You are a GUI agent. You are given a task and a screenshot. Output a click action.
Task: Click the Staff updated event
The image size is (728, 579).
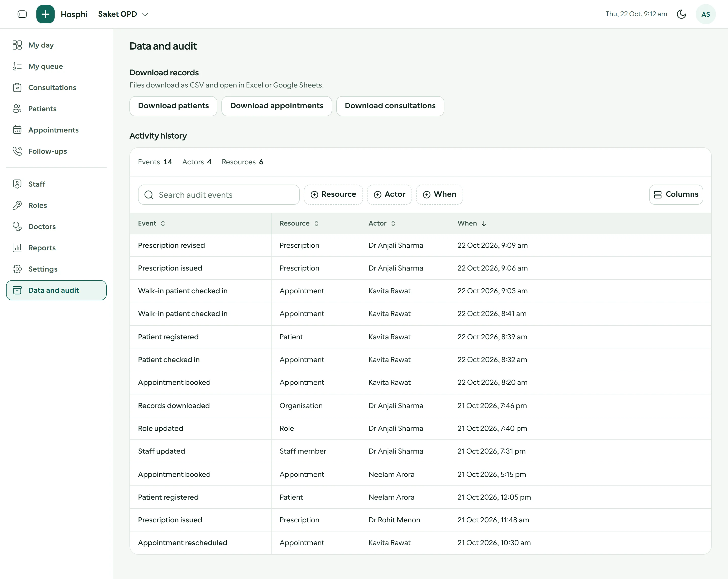point(162,451)
